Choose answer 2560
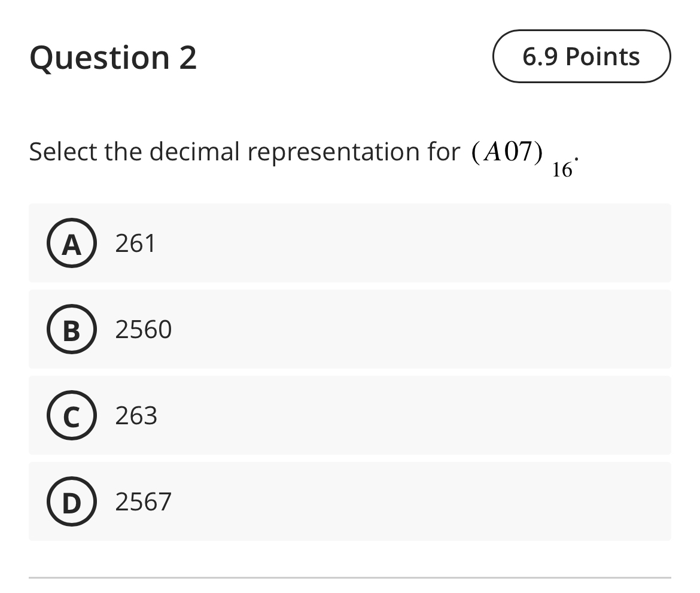This screenshot has height=593, width=700. 144,329
